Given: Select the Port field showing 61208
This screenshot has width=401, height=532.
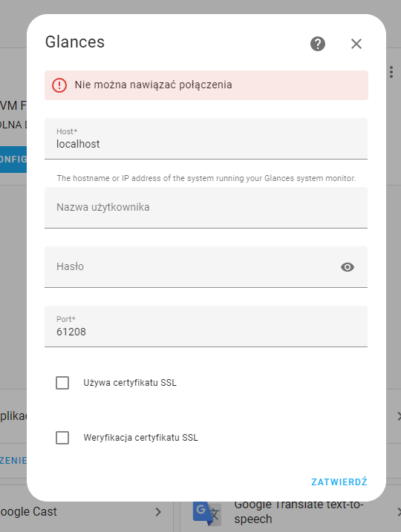Looking at the screenshot, I should coord(206,326).
